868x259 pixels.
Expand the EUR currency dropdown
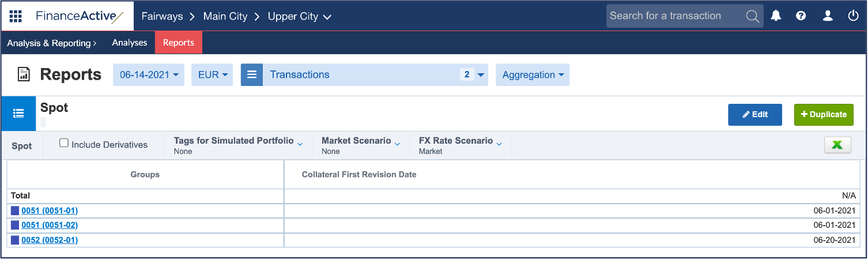coord(213,75)
